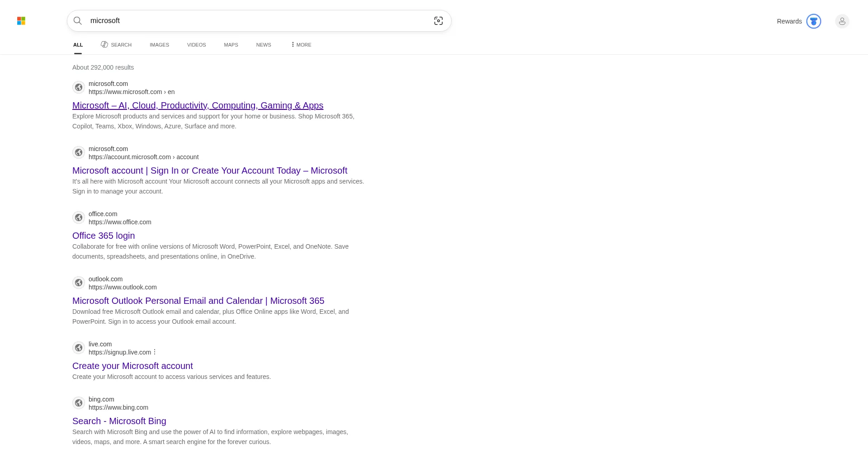The image size is (868, 449).
Task: Expand the MORE tab menu
Action: click(301, 45)
